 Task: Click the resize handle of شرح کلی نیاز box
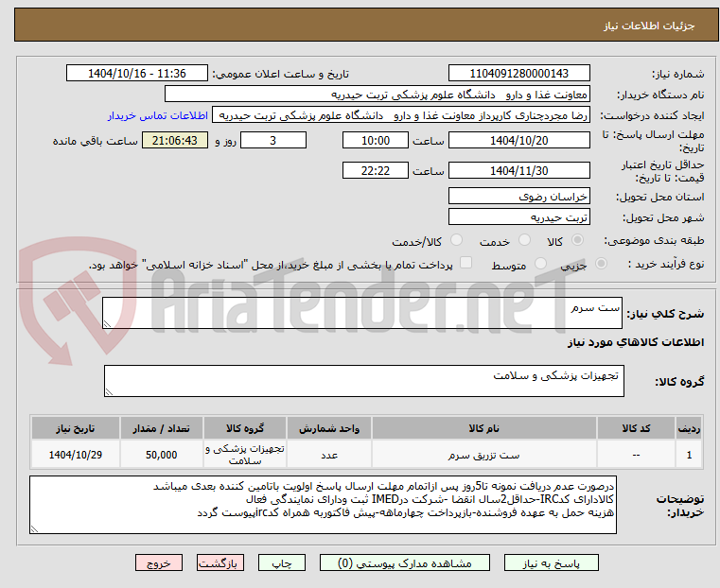[x=107, y=324]
